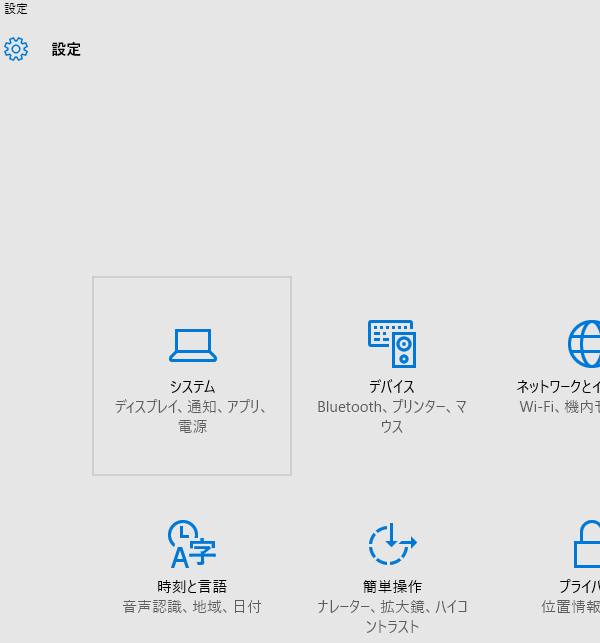600x643 pixels.
Task: Click the Settings gear icon in the header
Action: point(16,49)
